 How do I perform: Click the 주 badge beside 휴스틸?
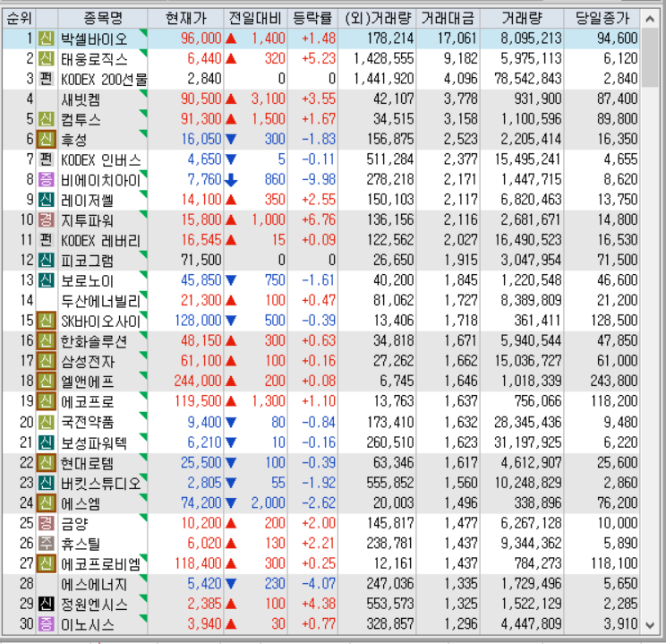pos(47,544)
